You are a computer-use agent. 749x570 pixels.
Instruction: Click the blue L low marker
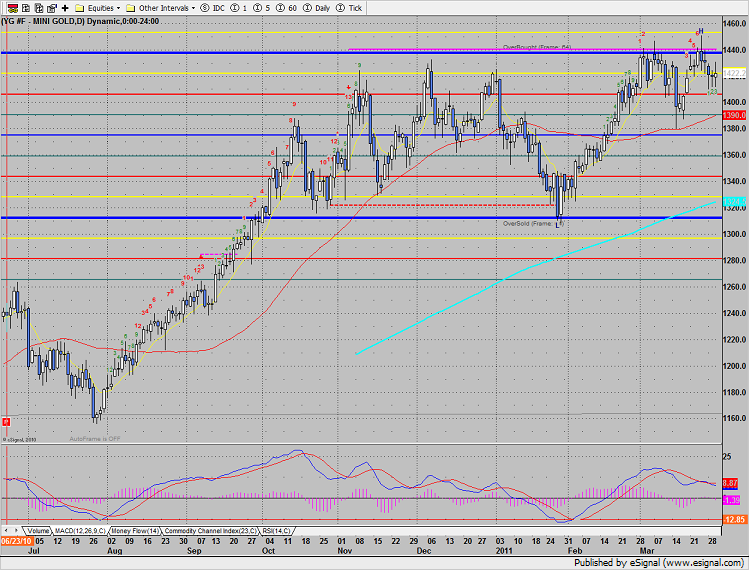(557, 226)
